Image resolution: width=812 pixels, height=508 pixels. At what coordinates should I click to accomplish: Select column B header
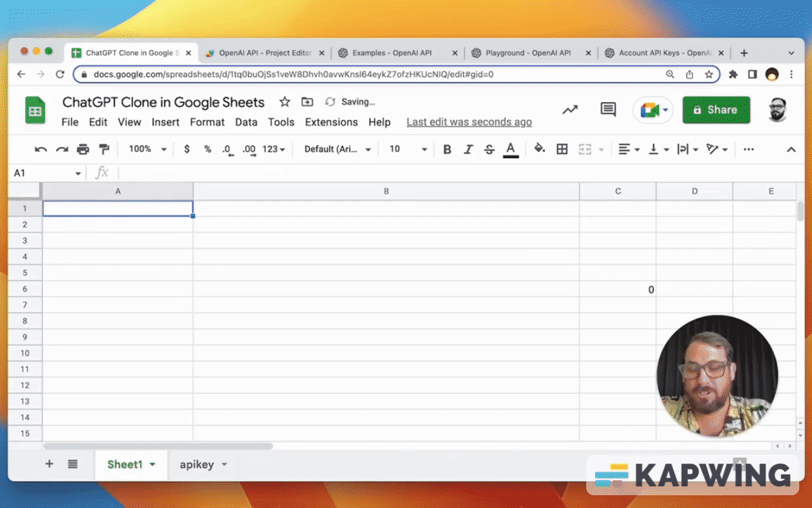pyautogui.click(x=386, y=191)
